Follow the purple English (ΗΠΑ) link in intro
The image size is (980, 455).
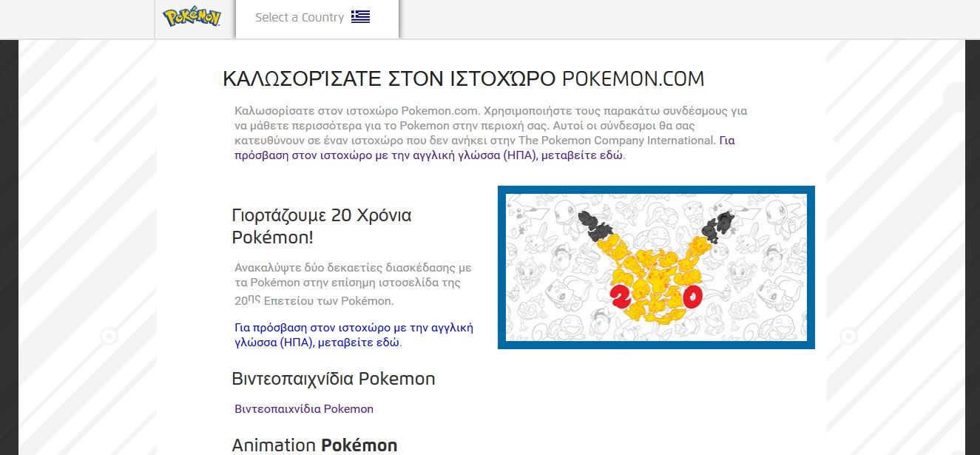429,155
